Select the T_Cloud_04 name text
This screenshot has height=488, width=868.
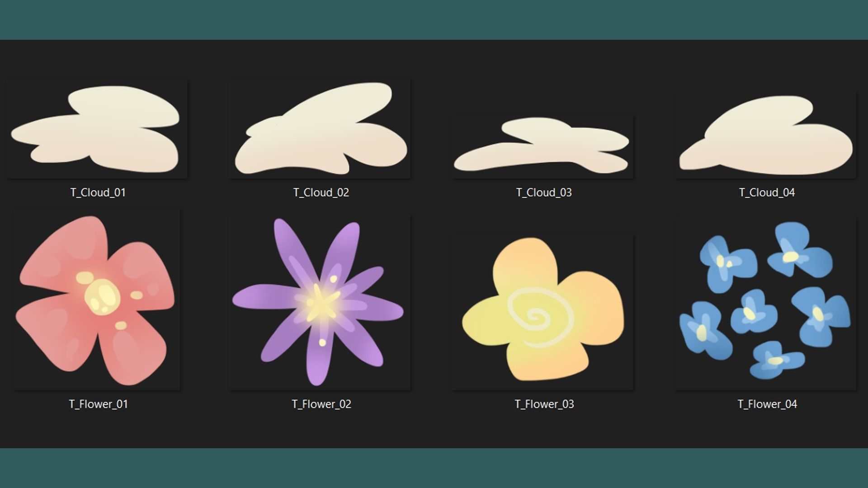[767, 192]
